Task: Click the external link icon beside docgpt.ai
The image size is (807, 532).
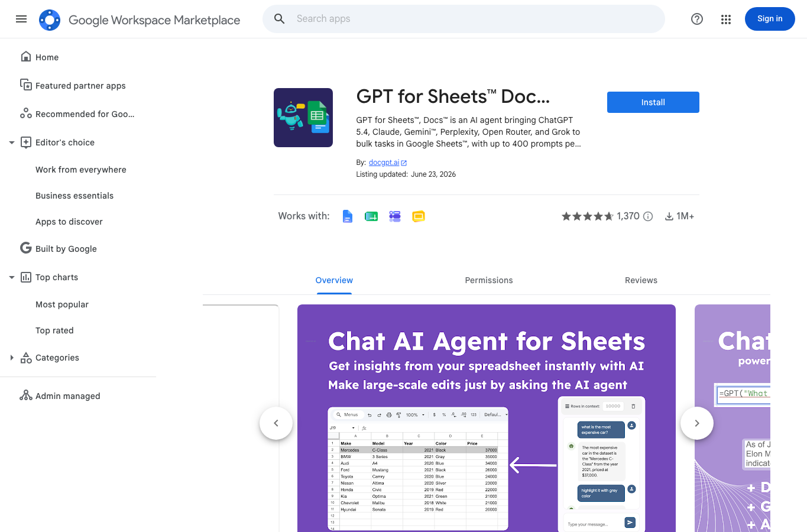Action: 404,163
